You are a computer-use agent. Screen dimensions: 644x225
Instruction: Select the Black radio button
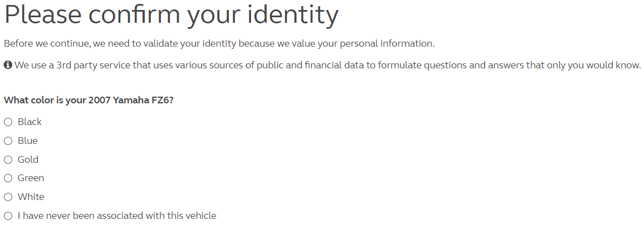click(x=8, y=122)
